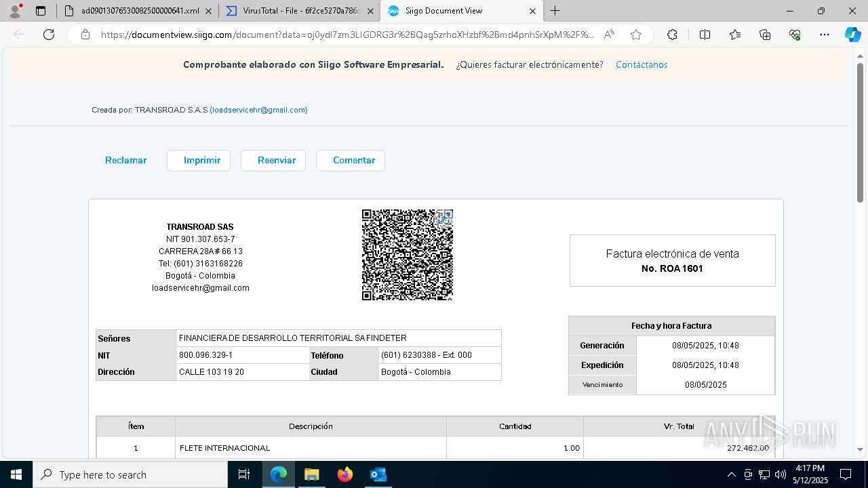Click the volume speaker icon
Viewport: 868px width, 488px height.
781,474
